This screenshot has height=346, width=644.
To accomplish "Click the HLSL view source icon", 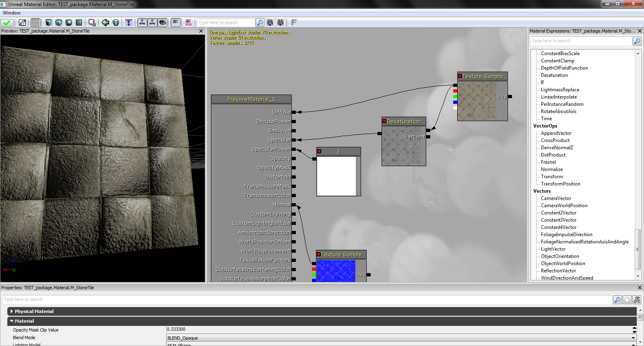I will click(x=189, y=23).
